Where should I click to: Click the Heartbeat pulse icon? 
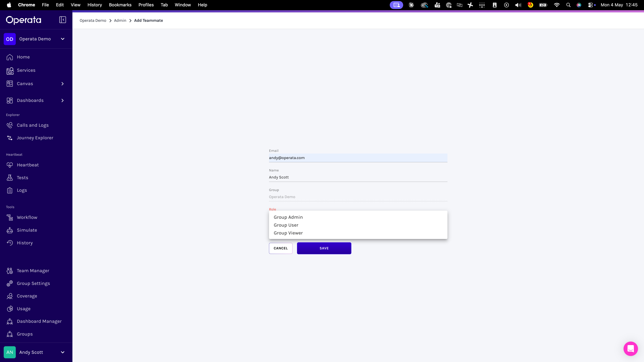[x=10, y=165]
